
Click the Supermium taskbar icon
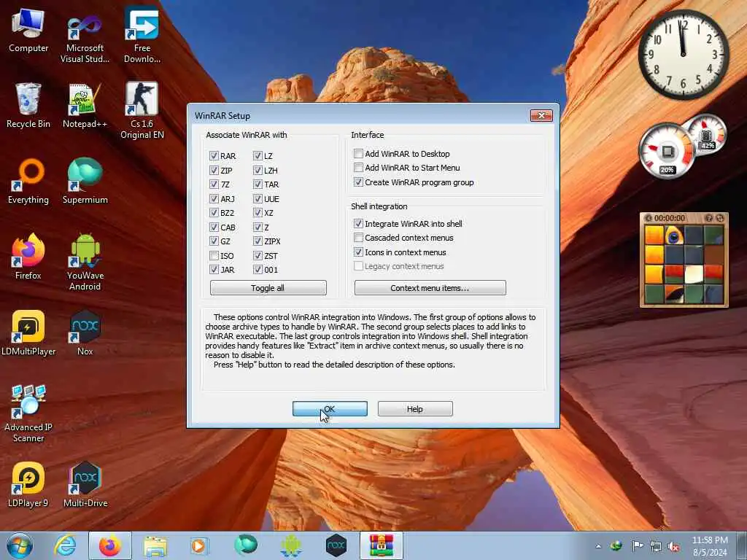tap(245, 545)
